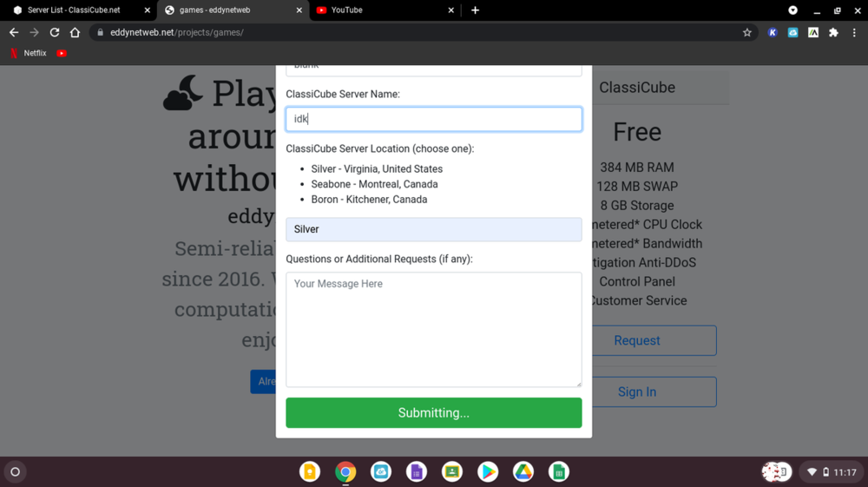Image resolution: width=868 pixels, height=487 pixels.
Task: Open the status tray showing 11:17
Action: click(x=832, y=472)
